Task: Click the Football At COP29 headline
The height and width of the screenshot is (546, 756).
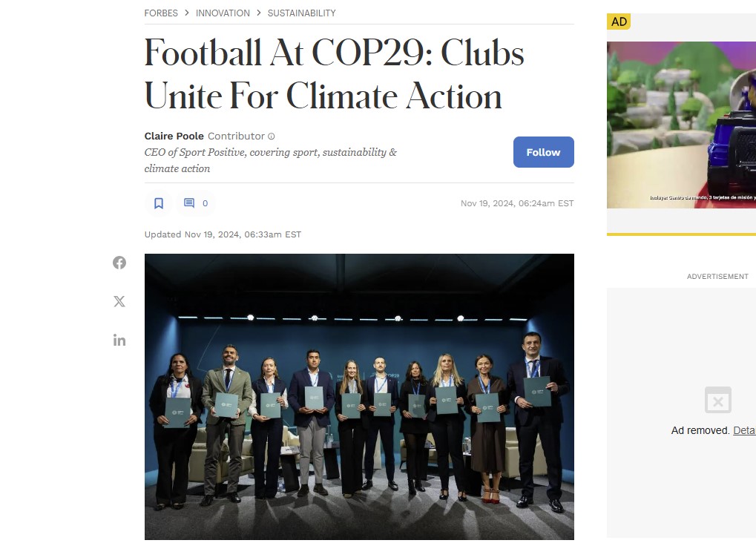Action: (x=334, y=74)
